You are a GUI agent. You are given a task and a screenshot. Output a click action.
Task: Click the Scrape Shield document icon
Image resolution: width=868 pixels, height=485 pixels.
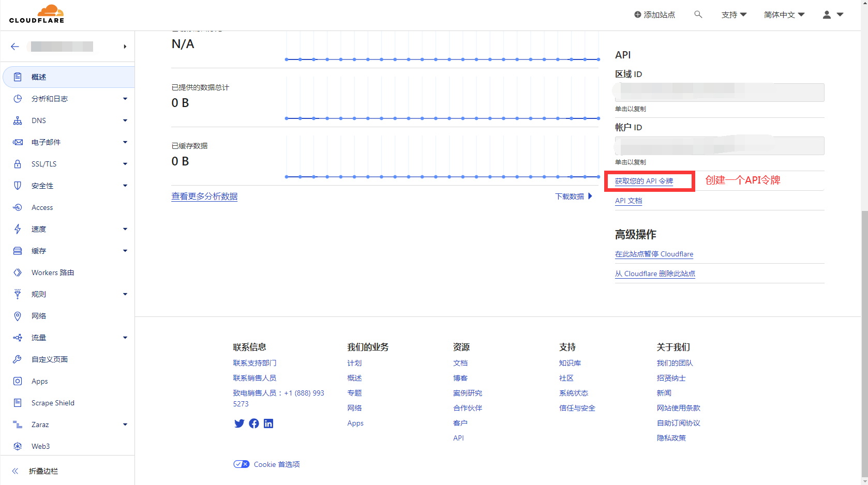point(18,403)
